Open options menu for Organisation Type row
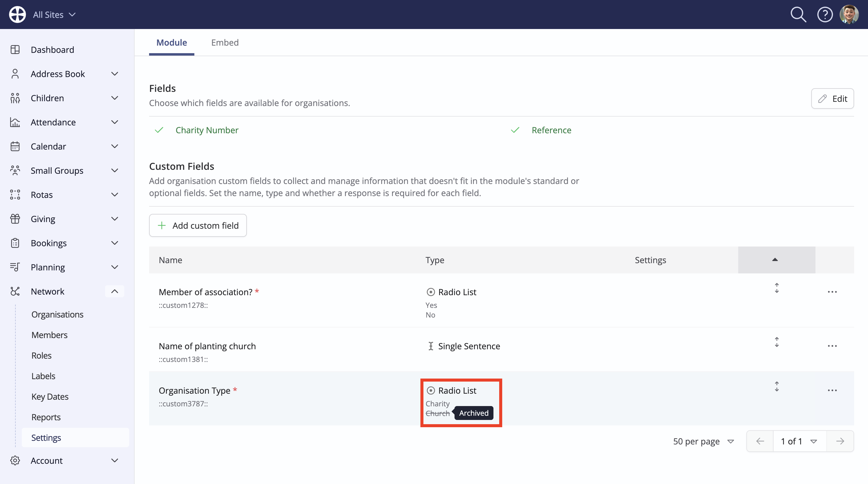 pos(832,390)
